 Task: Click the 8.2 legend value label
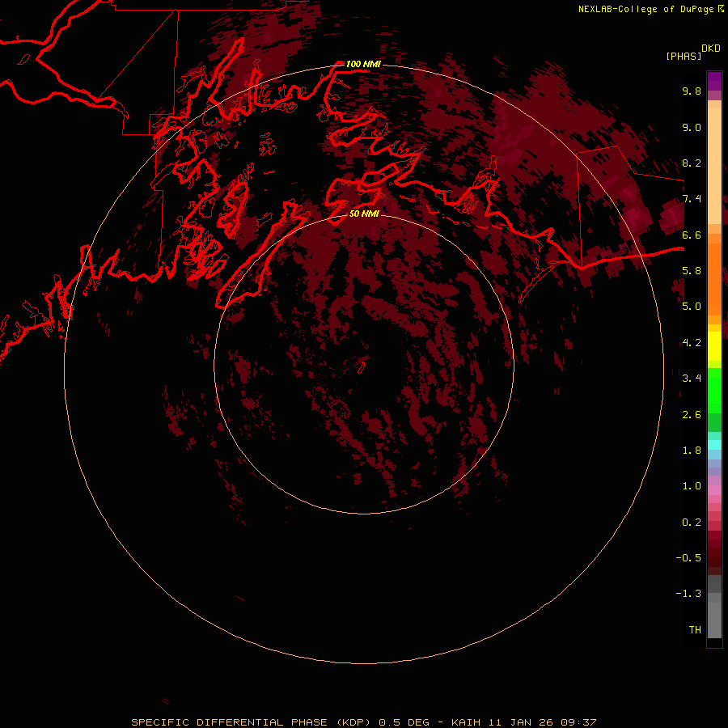pyautogui.click(x=692, y=163)
